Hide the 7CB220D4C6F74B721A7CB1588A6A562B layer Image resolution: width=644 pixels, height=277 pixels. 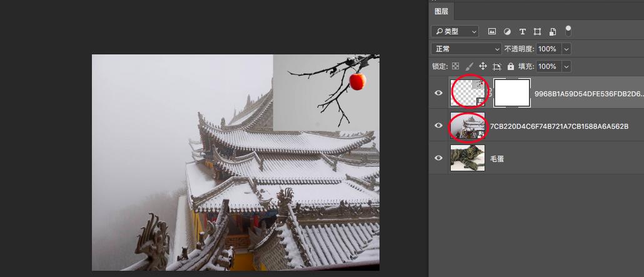click(439, 125)
